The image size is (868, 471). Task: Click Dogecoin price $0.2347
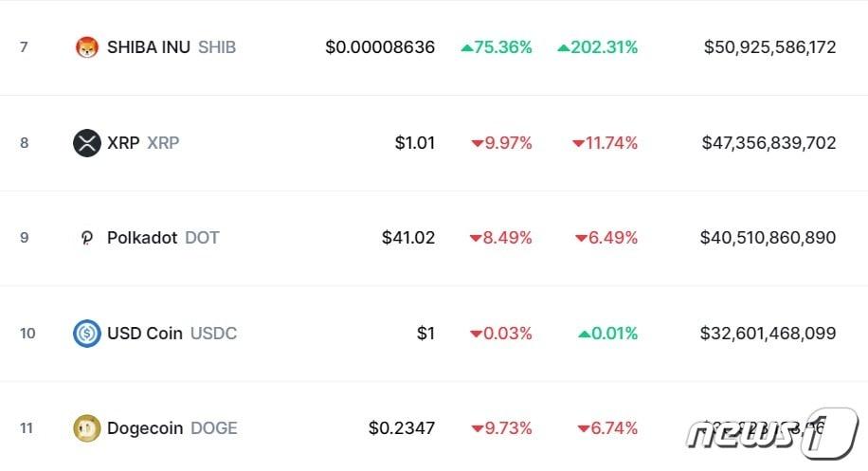(402, 428)
